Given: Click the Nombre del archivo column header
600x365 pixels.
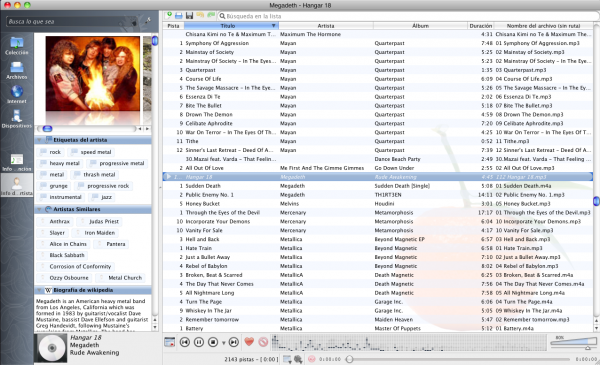Looking at the screenshot, I should [543, 26].
